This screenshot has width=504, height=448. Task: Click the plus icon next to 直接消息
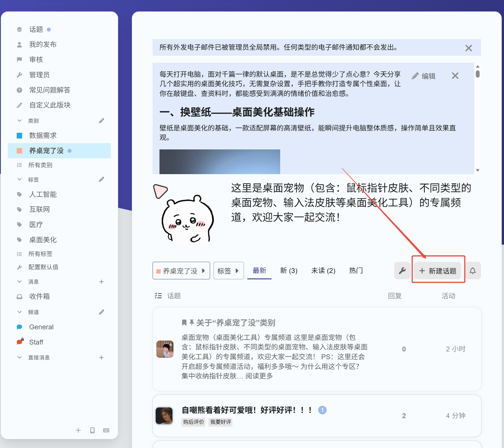coord(101,357)
